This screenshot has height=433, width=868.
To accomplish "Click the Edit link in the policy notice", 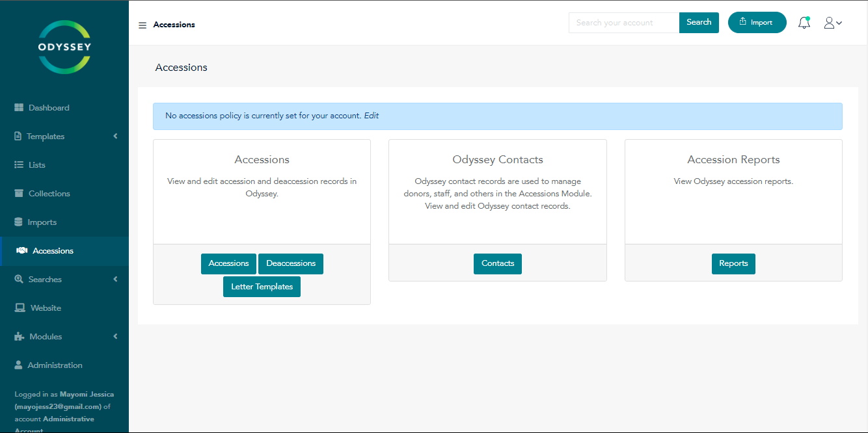I will [x=372, y=116].
